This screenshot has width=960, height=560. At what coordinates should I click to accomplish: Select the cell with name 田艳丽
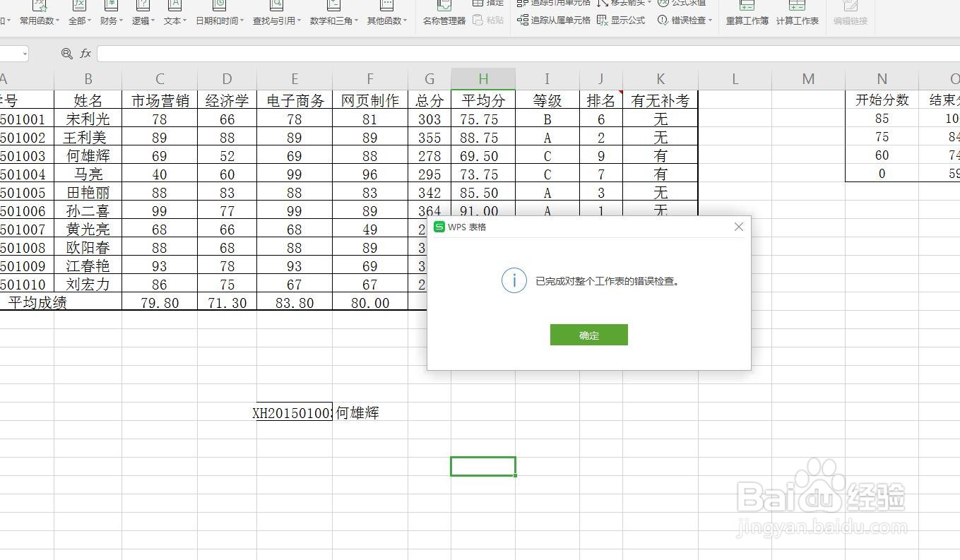click(x=88, y=193)
